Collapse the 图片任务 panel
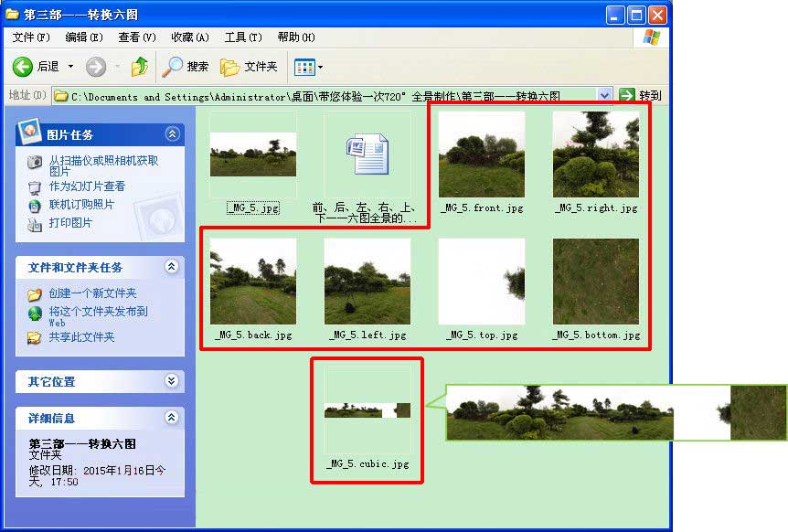The width and height of the screenshot is (788, 532). 172,134
